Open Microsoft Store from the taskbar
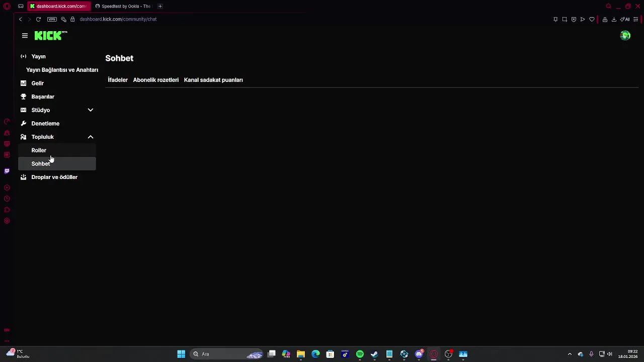 click(330, 354)
